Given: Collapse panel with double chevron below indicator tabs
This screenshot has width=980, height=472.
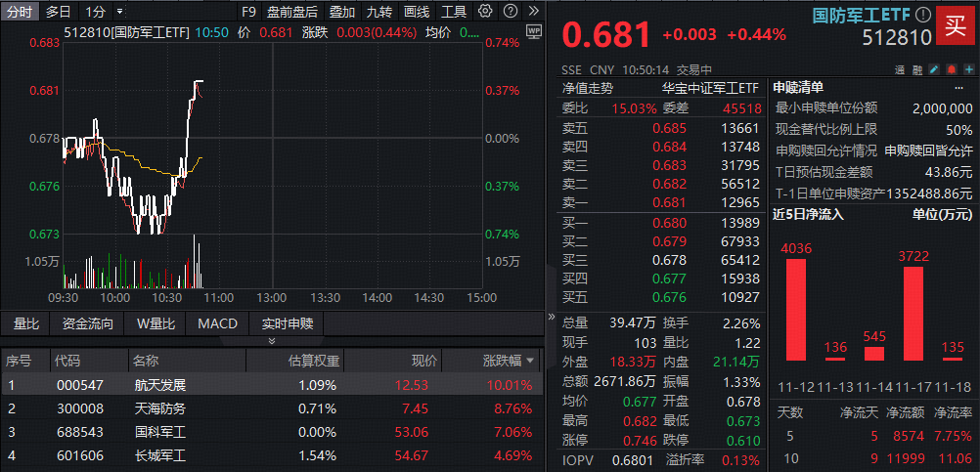Looking at the screenshot, I should pos(272,341).
